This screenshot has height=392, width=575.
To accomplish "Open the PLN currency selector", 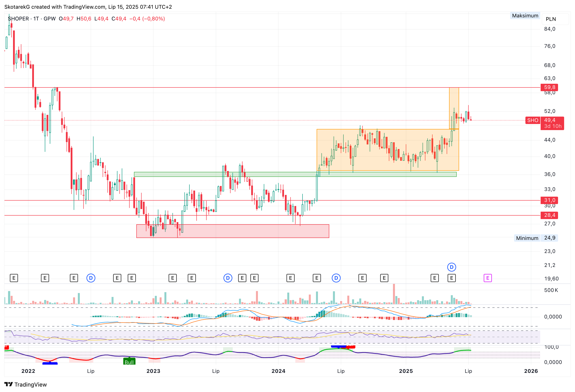I will tap(555, 19).
